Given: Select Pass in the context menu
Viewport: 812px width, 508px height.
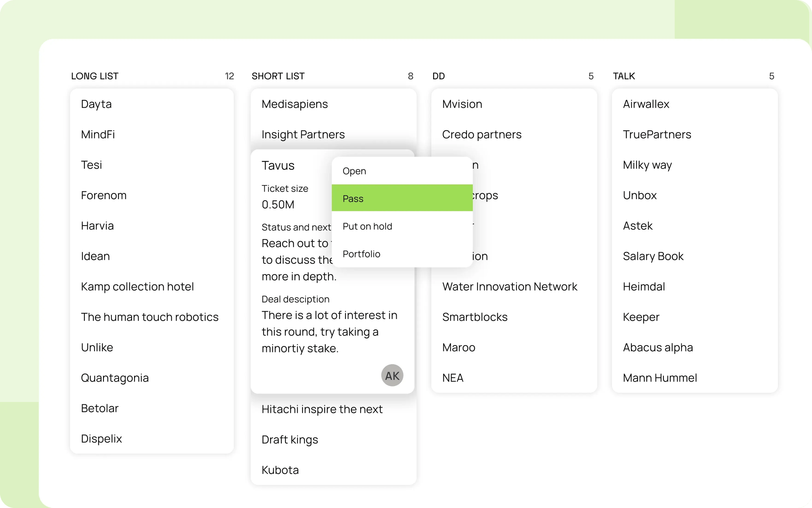Looking at the screenshot, I should click(x=402, y=198).
